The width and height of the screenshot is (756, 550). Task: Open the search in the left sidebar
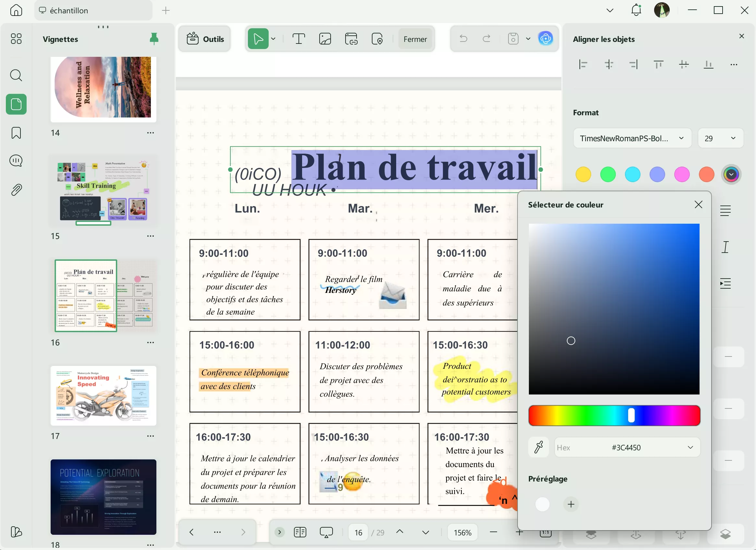(x=16, y=75)
